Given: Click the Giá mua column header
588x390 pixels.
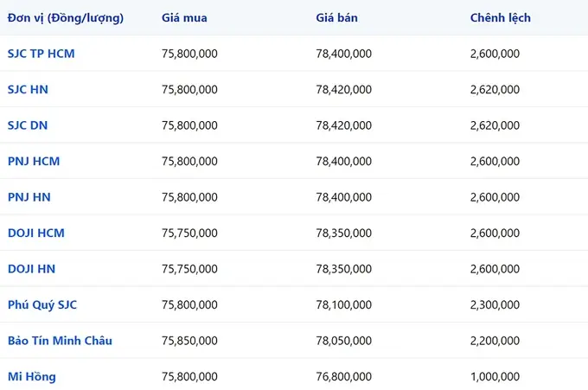Looking at the screenshot, I should (184, 17).
